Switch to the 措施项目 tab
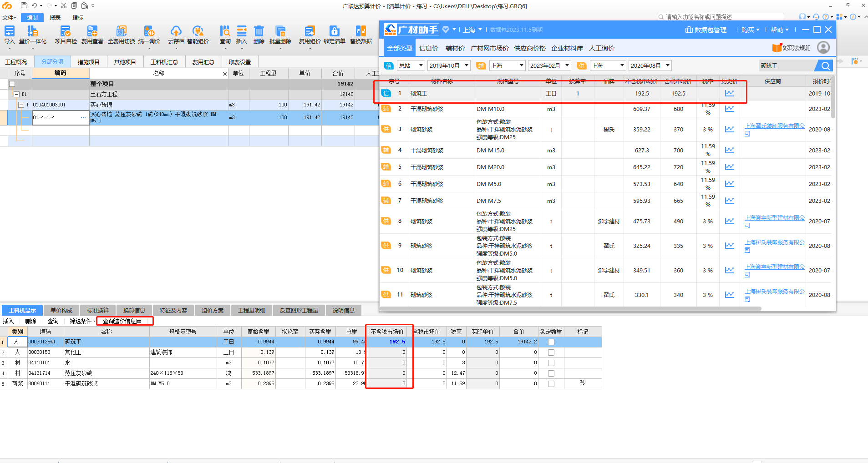 [x=88, y=62]
